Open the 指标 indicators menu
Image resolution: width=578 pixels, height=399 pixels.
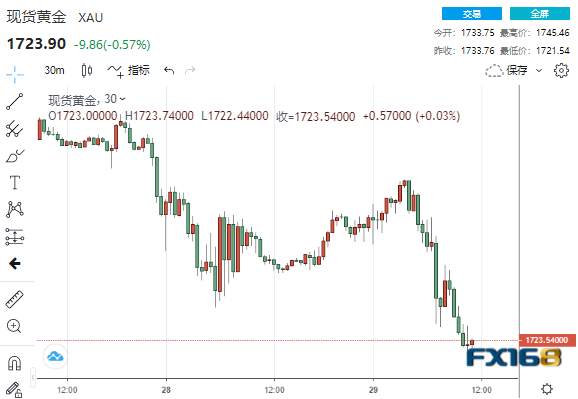[129, 70]
